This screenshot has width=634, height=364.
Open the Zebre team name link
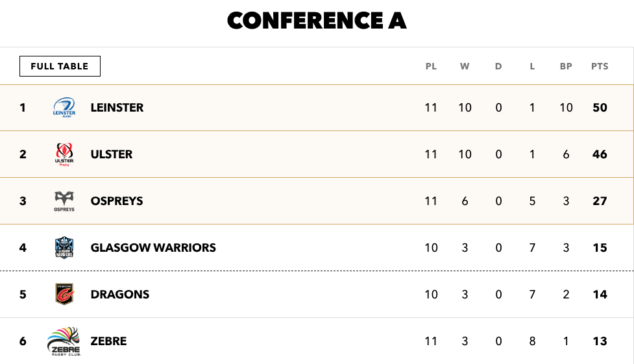click(109, 341)
